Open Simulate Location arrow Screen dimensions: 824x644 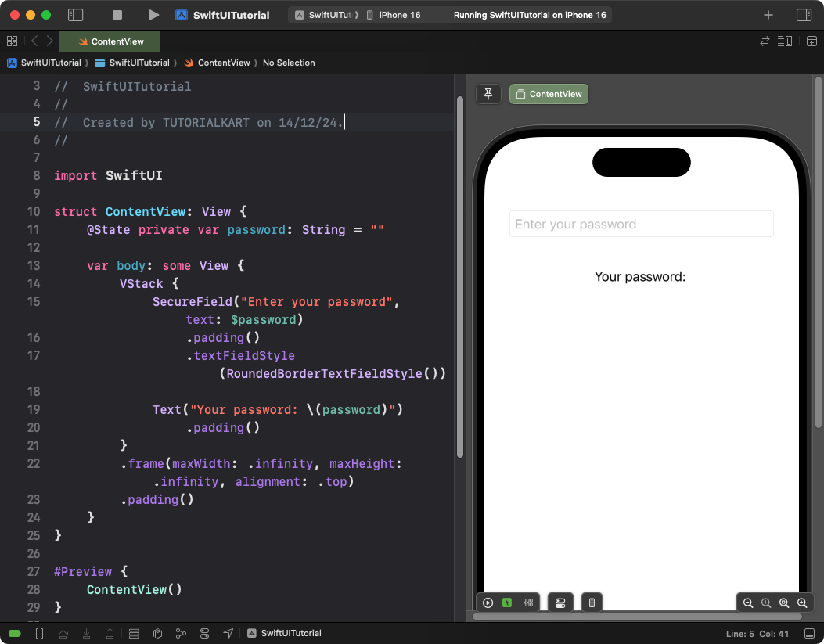[x=228, y=633]
